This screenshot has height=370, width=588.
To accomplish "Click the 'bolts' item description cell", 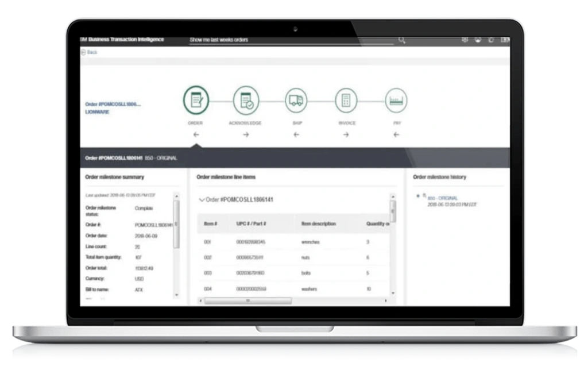I will pyautogui.click(x=306, y=273).
